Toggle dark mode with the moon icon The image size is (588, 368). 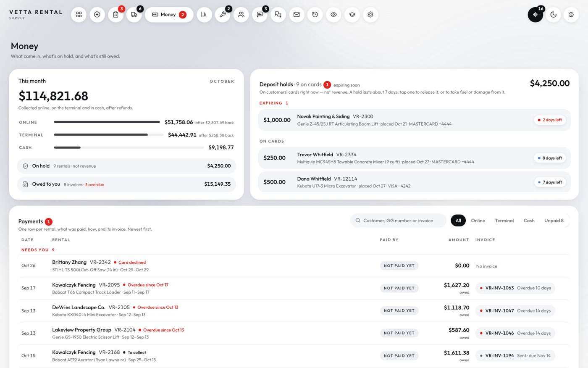click(x=554, y=15)
